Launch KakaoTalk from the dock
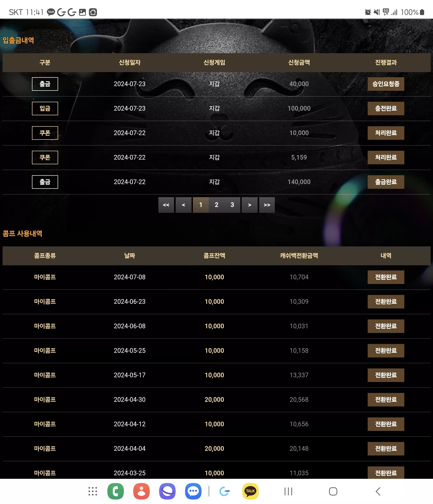This screenshot has width=433, height=504. pos(250,491)
